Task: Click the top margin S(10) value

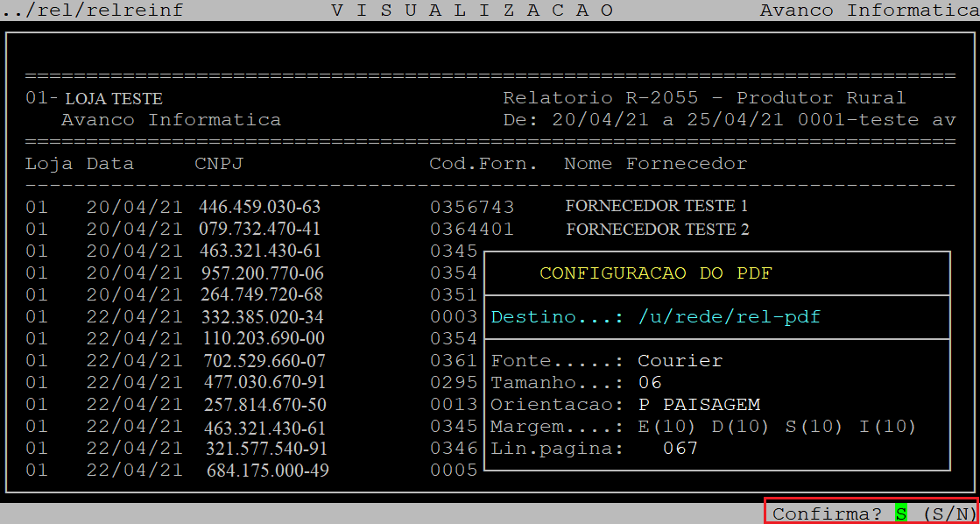Action: [814, 427]
